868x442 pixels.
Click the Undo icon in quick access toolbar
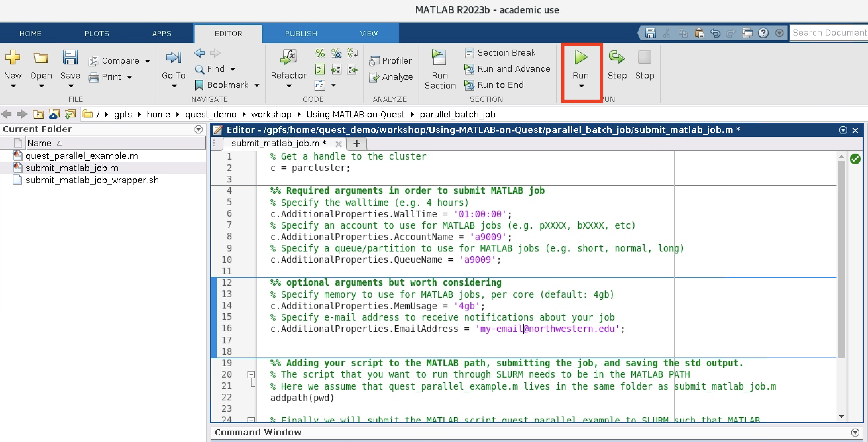[715, 33]
